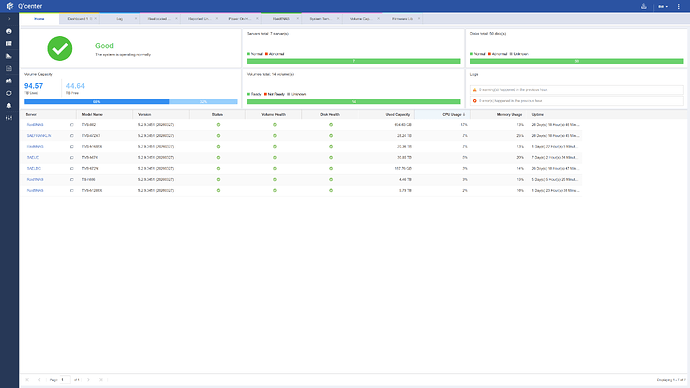Screen dimensions: 690x388
Task: Switch to the Home tab
Action: (39, 19)
